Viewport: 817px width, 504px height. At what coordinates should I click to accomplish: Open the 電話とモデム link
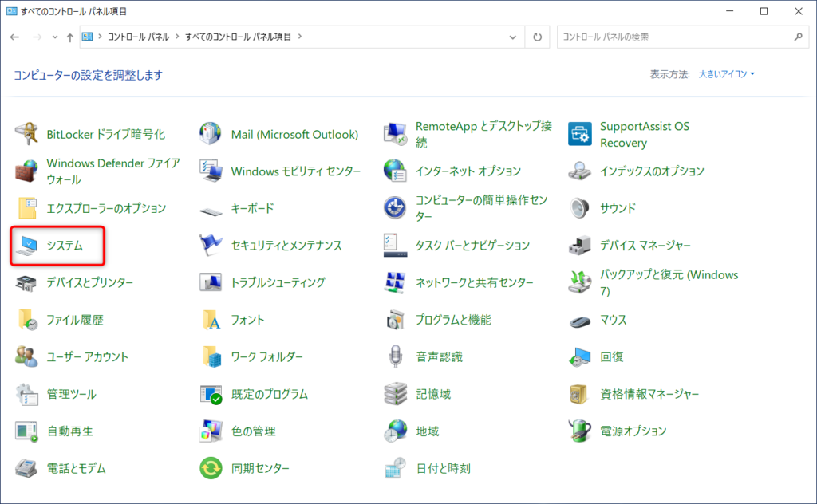76,468
